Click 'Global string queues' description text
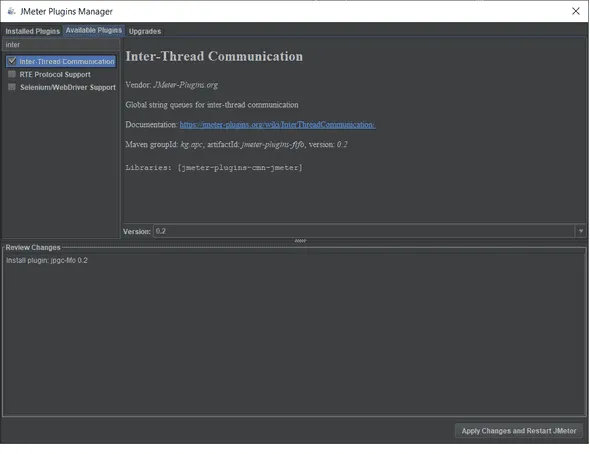Image resolution: width=590 pixels, height=454 pixels. click(212, 105)
